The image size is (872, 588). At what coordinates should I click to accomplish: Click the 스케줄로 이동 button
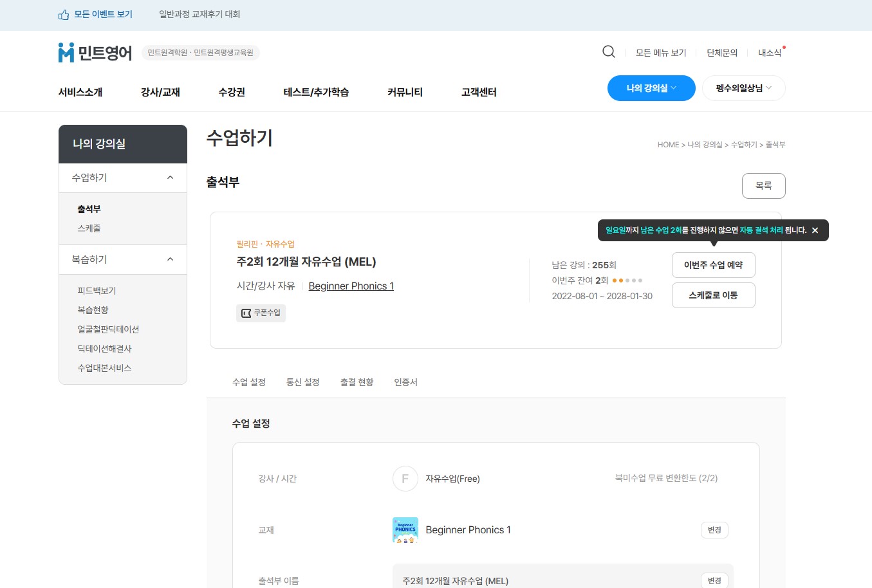pos(713,295)
